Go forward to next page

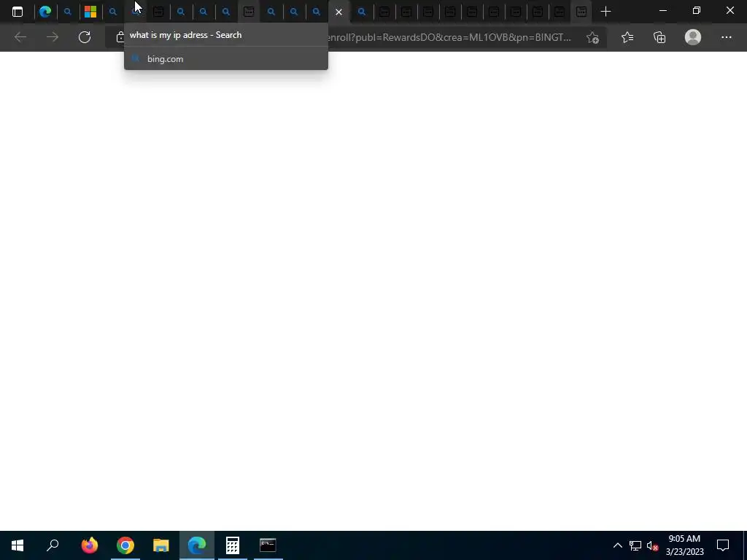[x=53, y=37]
